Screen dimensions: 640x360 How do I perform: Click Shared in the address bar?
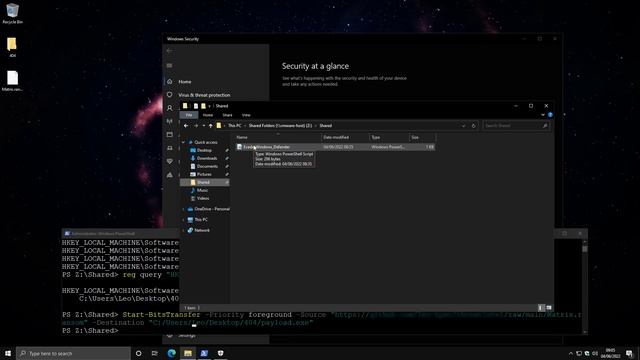pyautogui.click(x=325, y=126)
